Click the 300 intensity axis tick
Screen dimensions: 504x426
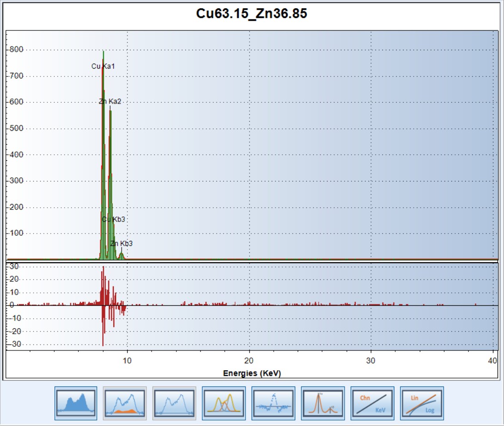coord(17,181)
